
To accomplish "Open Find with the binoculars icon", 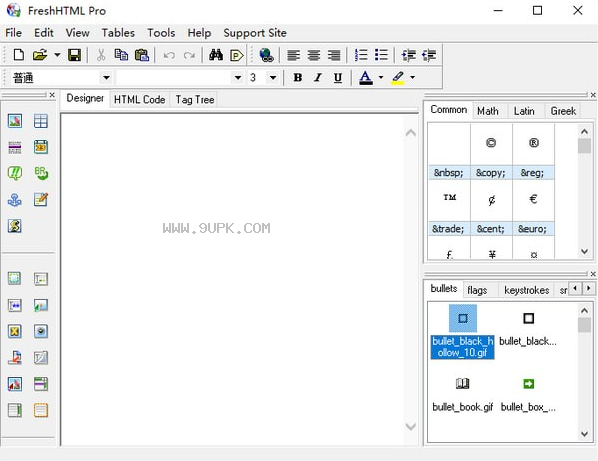I will point(216,55).
